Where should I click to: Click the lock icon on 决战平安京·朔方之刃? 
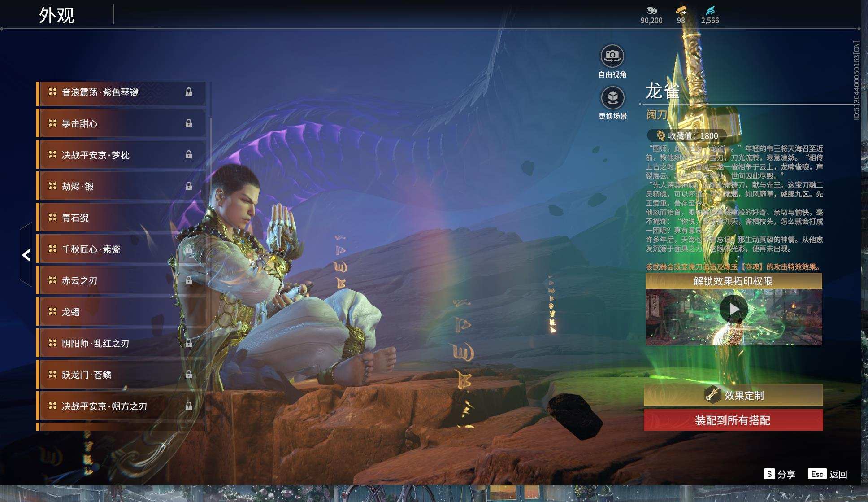tap(189, 406)
